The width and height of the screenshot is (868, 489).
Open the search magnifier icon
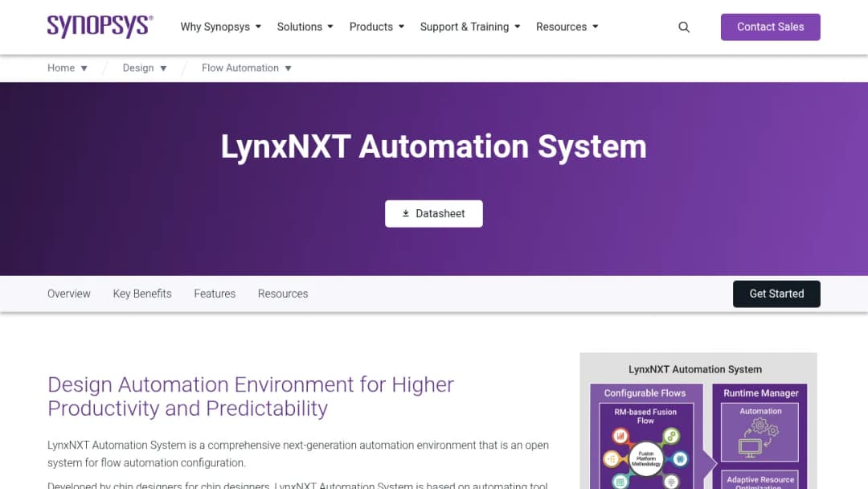pos(684,27)
